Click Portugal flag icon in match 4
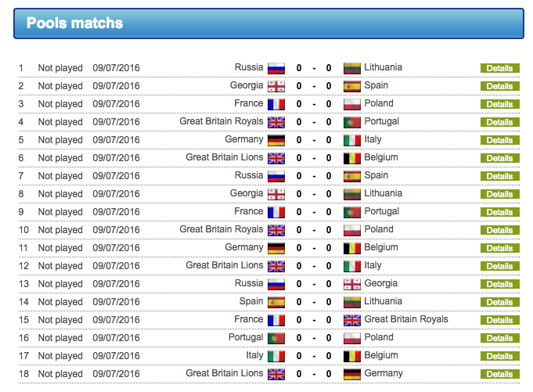Viewport: 533px width, 392px height. coord(352,122)
